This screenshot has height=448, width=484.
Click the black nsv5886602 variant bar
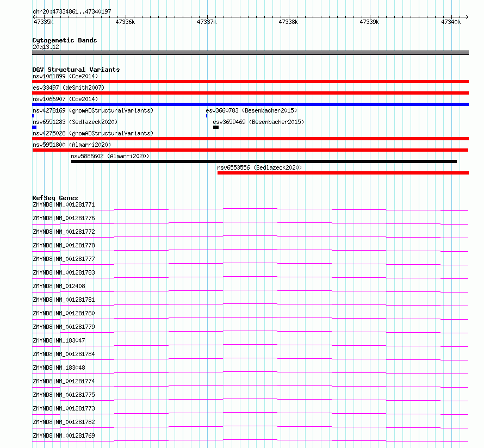[x=264, y=161]
